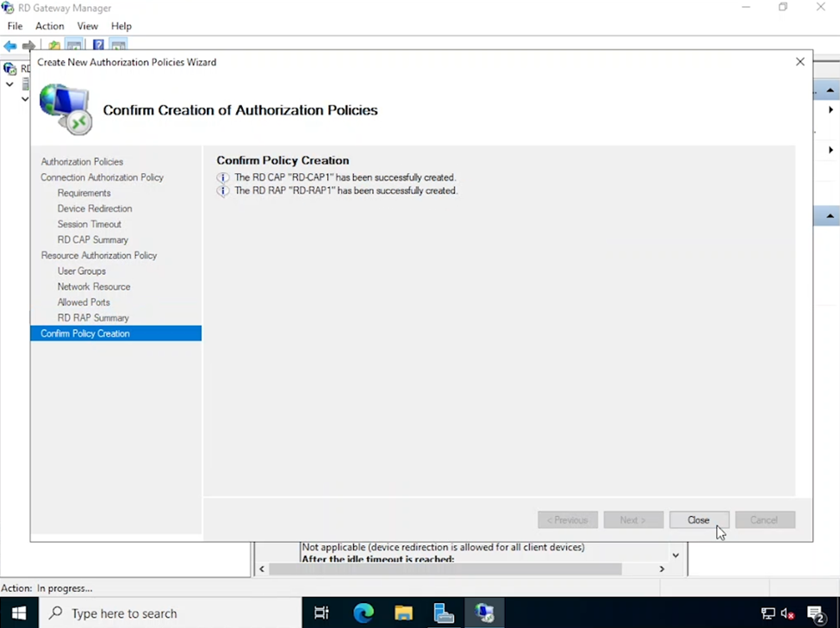Click the scroll-up arrow on the right scrollbar
Screen dimensions: 840x628
828,89
